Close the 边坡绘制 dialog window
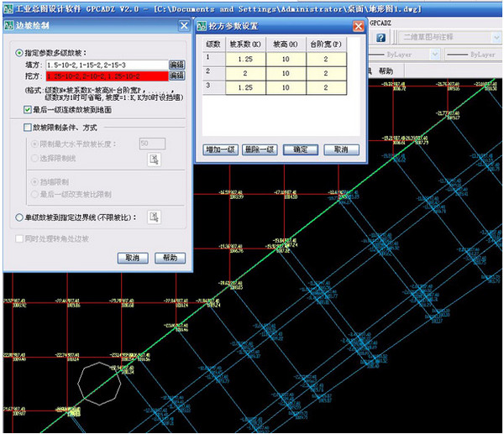The height and width of the screenshot is (434, 504). tap(184, 26)
